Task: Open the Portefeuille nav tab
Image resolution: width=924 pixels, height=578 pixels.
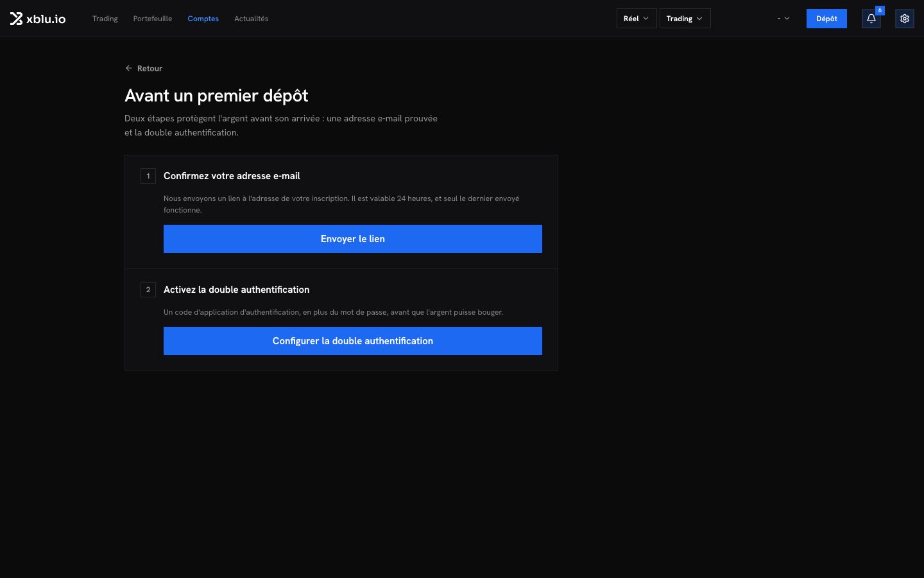Action: [153, 19]
